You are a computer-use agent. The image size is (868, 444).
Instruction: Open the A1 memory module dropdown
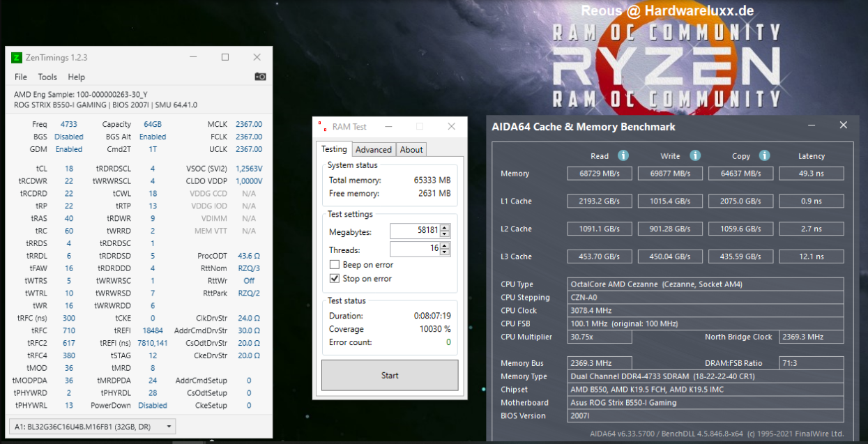pos(92,426)
